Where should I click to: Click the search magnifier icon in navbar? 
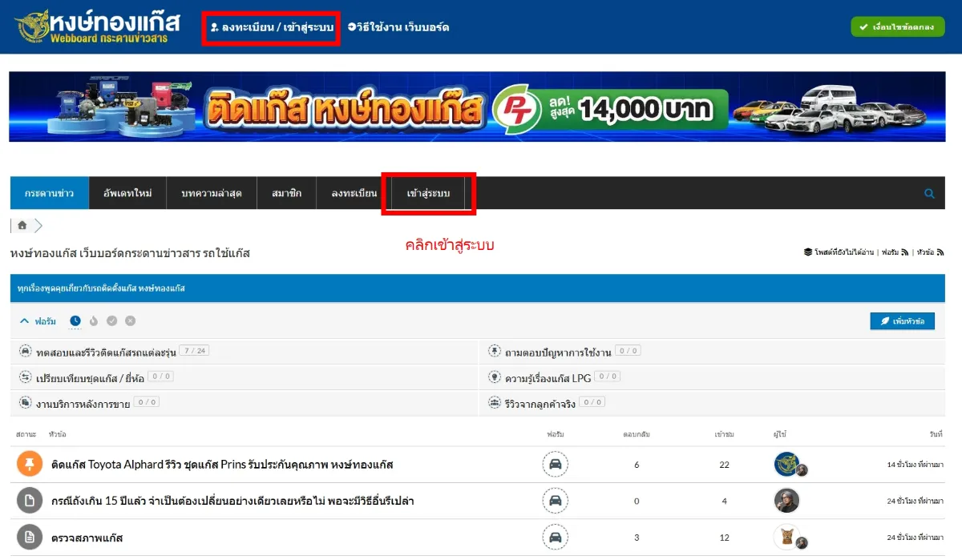(x=929, y=193)
